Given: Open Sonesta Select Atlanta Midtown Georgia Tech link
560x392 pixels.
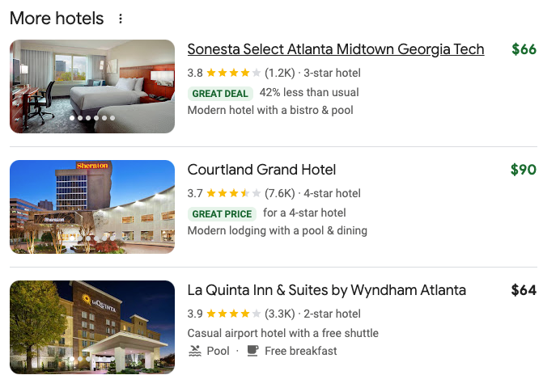Looking at the screenshot, I should pos(335,49).
